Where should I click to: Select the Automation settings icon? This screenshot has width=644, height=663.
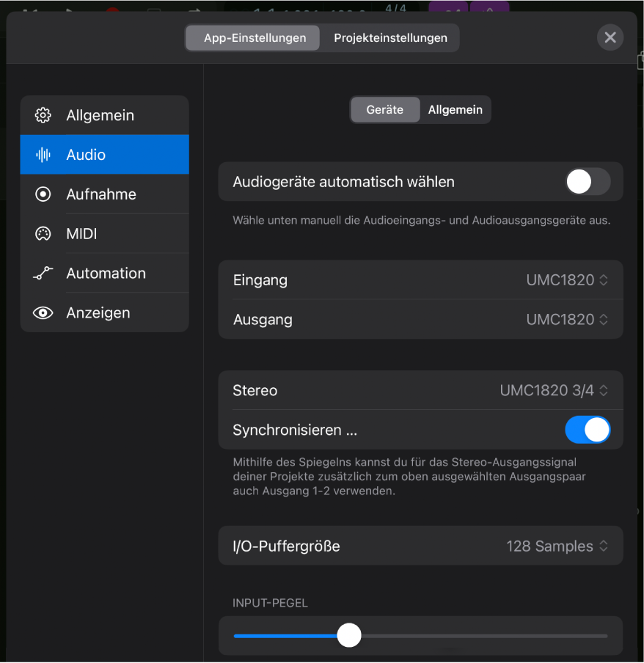43,273
